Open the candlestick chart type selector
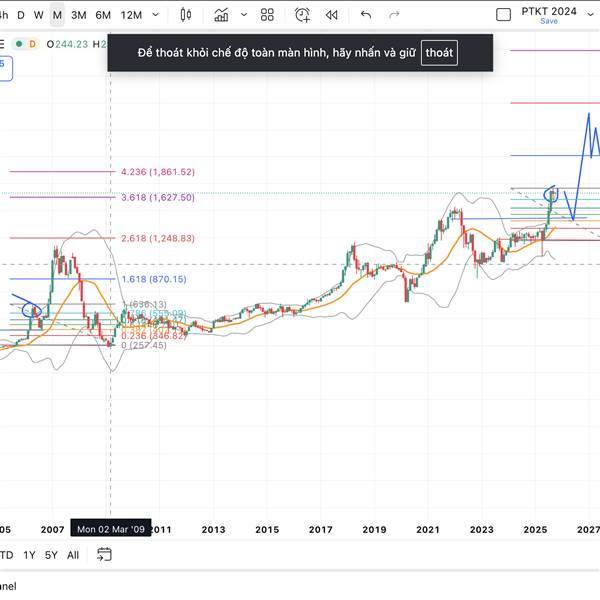This screenshot has height=600, width=600. click(x=186, y=15)
